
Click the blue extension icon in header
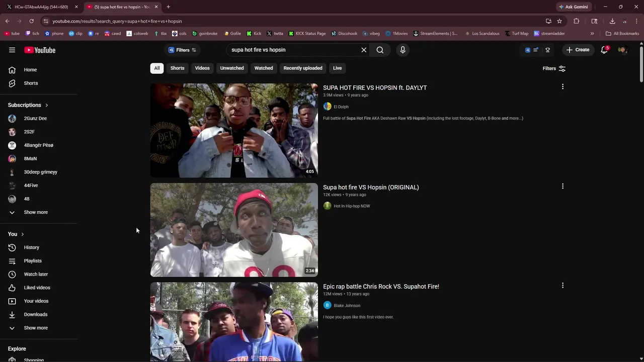coord(527,50)
